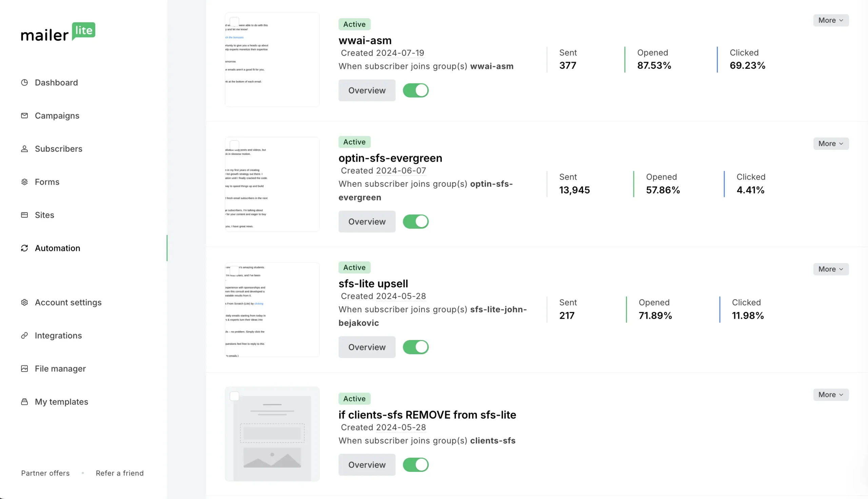
Task: Click the My templates icon
Action: [24, 402]
